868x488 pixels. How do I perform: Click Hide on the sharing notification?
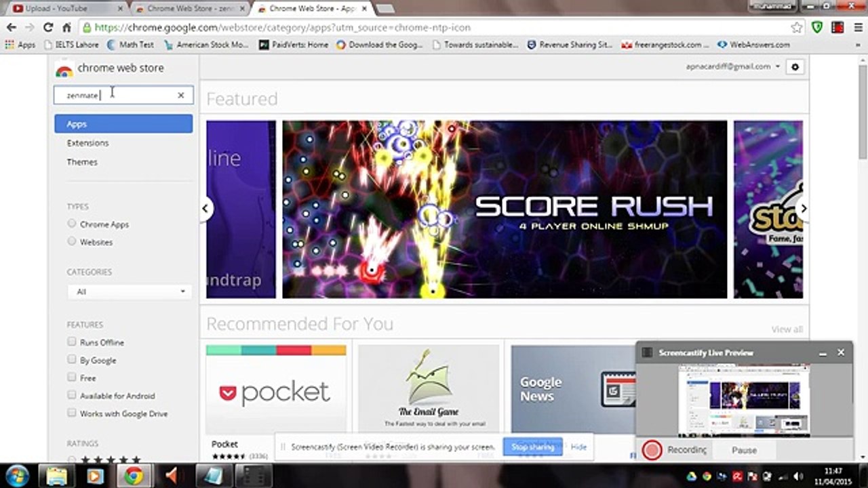point(578,447)
